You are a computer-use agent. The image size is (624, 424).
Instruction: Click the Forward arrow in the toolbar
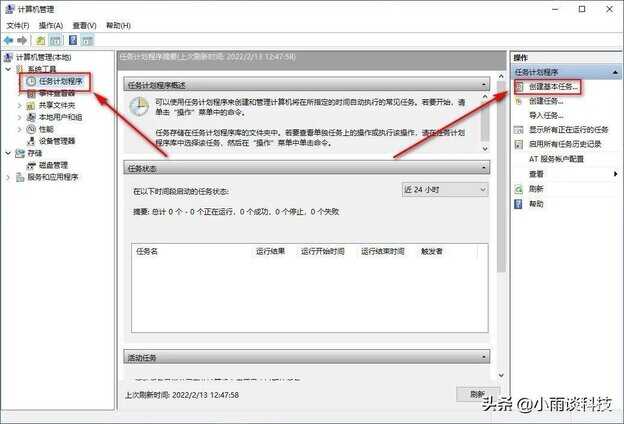coord(22,40)
